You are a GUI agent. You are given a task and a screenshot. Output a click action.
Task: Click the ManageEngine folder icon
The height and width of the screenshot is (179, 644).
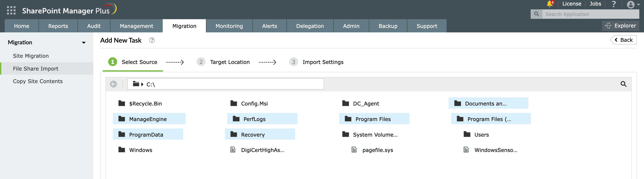[x=122, y=118]
